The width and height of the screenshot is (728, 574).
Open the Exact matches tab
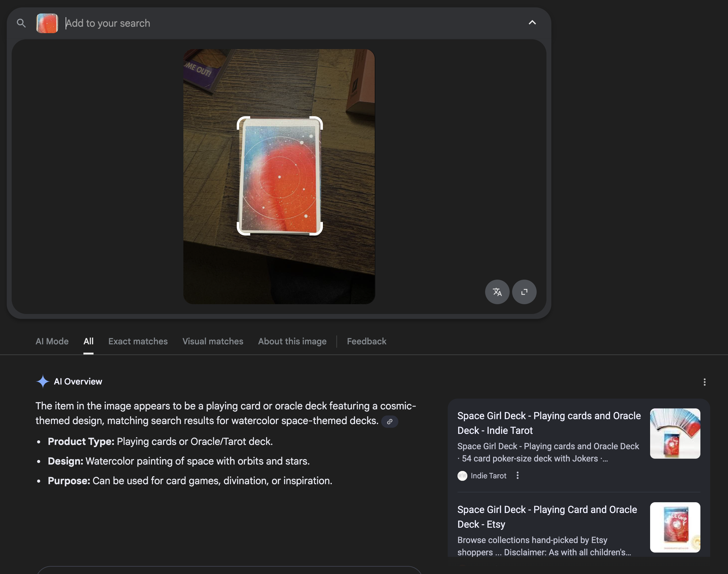click(x=138, y=342)
